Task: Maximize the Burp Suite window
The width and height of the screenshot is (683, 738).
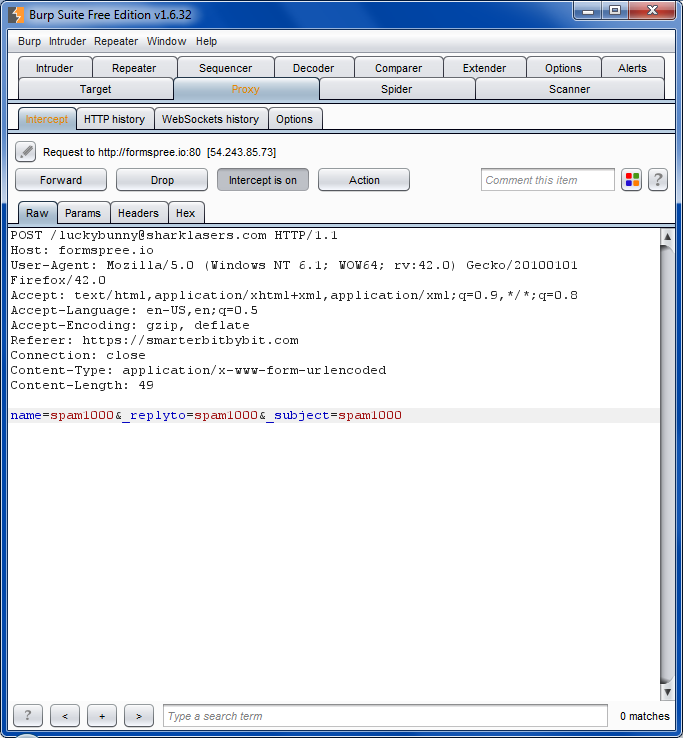Action: click(615, 11)
